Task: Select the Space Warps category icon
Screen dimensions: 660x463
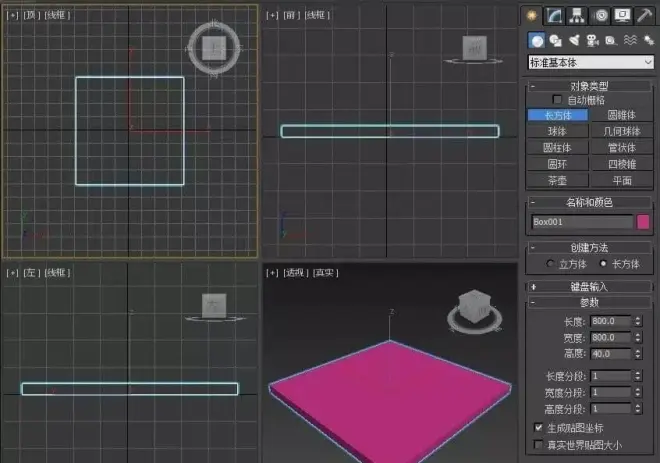Action: click(630, 40)
